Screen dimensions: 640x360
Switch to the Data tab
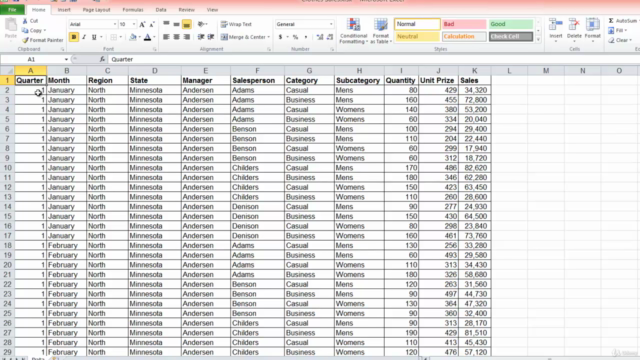(161, 9)
